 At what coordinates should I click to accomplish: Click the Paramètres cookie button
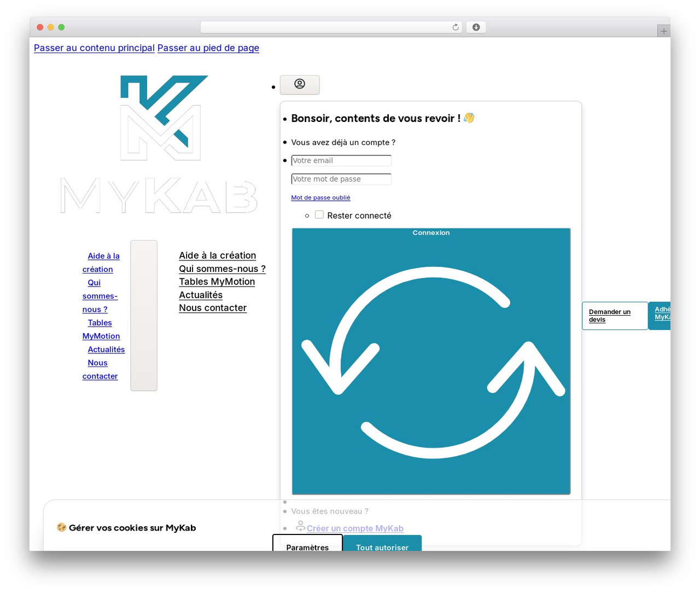[307, 543]
